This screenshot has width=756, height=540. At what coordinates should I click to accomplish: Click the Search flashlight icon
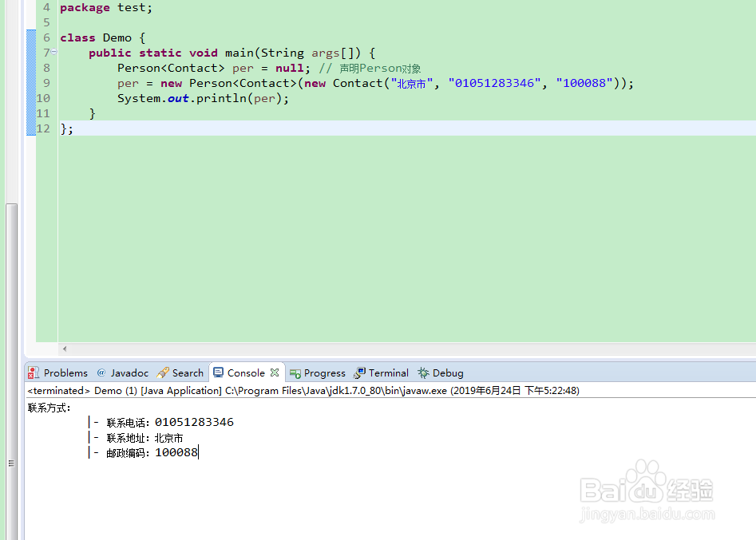[163, 372]
